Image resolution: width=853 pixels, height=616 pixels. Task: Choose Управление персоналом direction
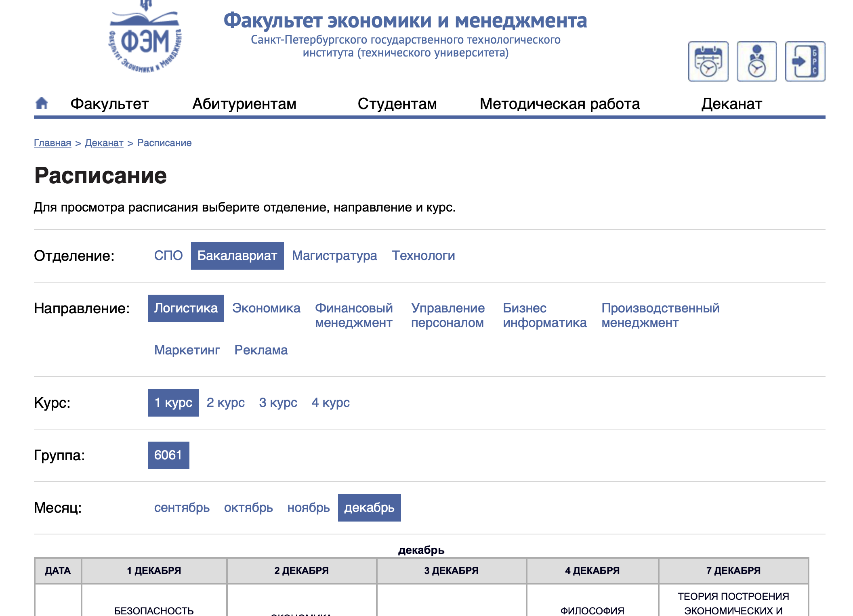pyautogui.click(x=448, y=315)
